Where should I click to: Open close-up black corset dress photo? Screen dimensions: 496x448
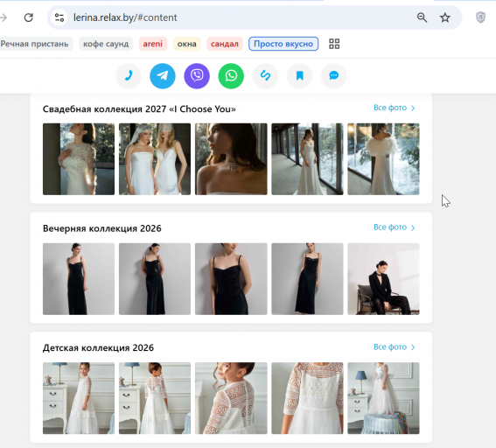pyautogui.click(x=231, y=279)
